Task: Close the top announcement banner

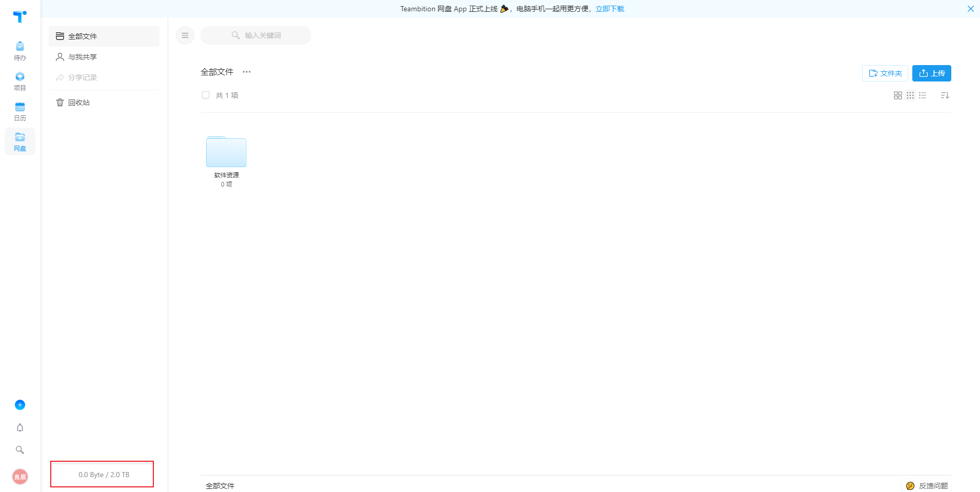Action: click(x=970, y=9)
